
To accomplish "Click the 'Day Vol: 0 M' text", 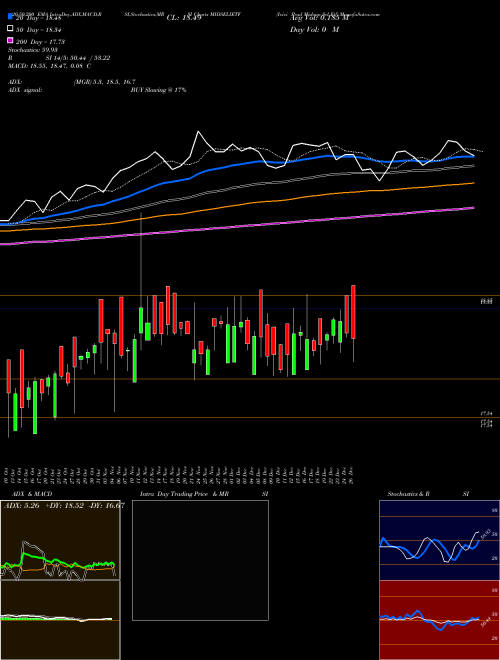I will click(x=314, y=29).
